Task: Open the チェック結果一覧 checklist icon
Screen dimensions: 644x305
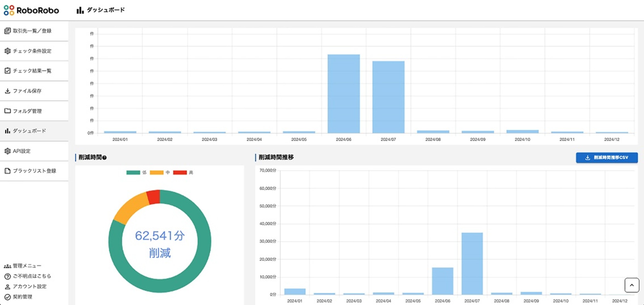Action: click(7, 71)
